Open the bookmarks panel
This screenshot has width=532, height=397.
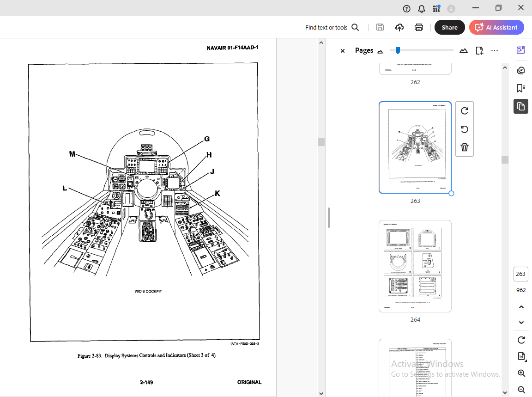point(520,88)
